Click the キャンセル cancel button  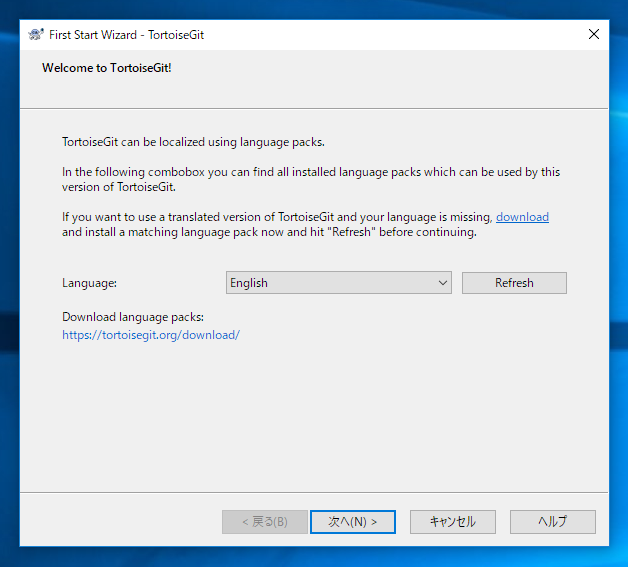coord(453,521)
